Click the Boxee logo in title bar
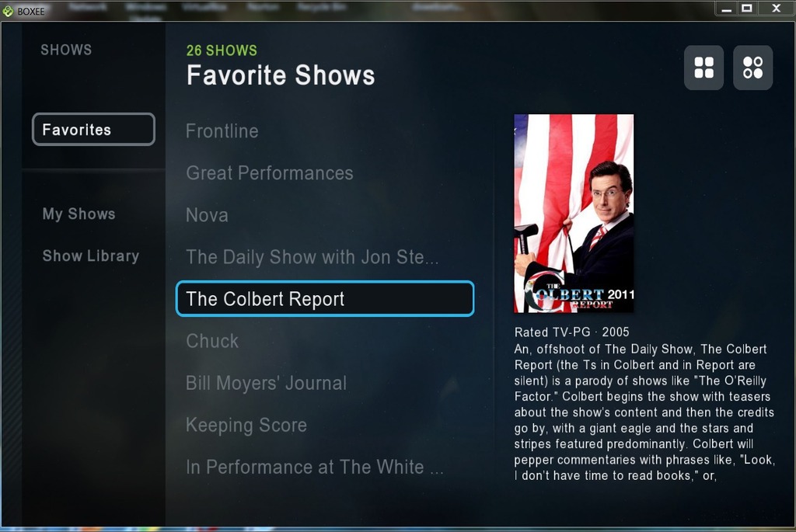The height and width of the screenshot is (532, 796). tap(8, 11)
